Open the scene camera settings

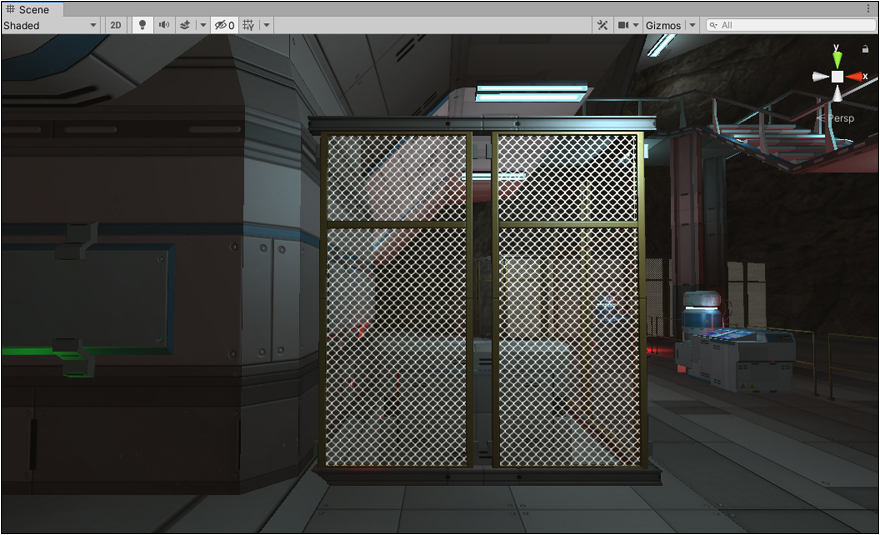point(627,25)
